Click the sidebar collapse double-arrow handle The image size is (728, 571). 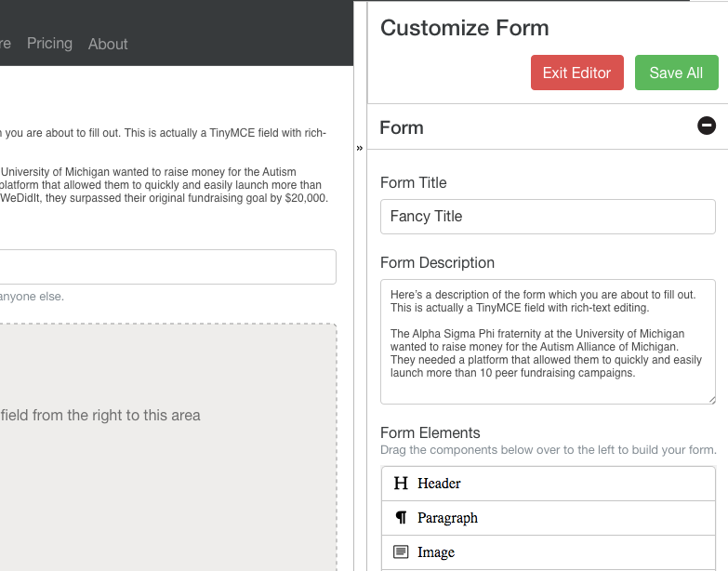360,148
